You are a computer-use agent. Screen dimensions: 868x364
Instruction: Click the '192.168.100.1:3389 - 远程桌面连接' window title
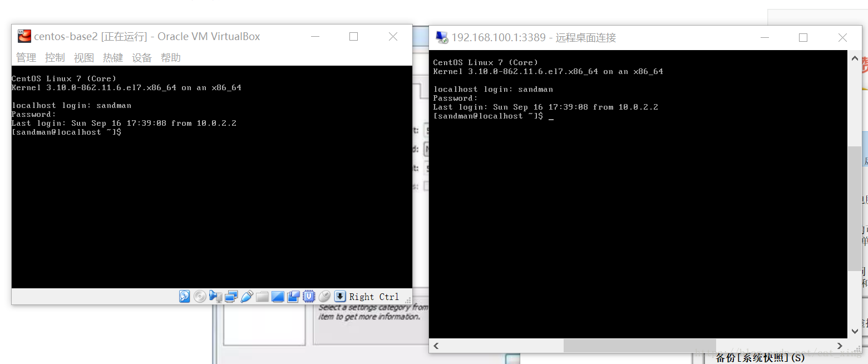(534, 38)
